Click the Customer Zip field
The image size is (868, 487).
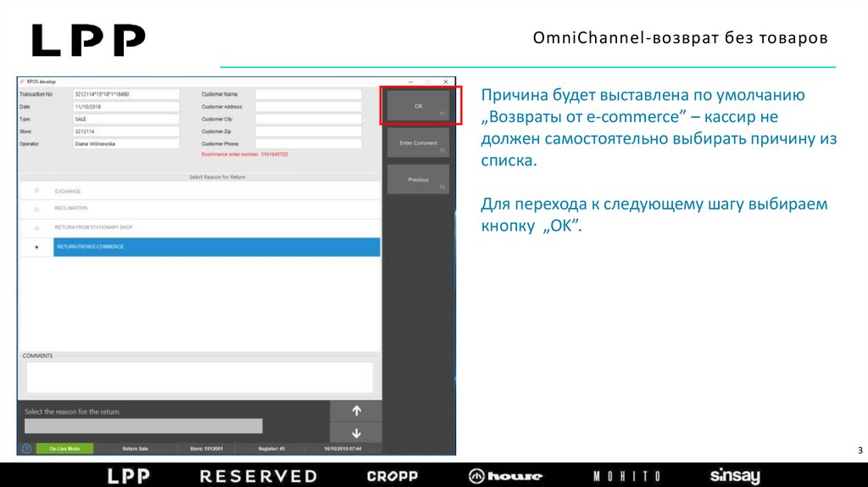coord(309,132)
